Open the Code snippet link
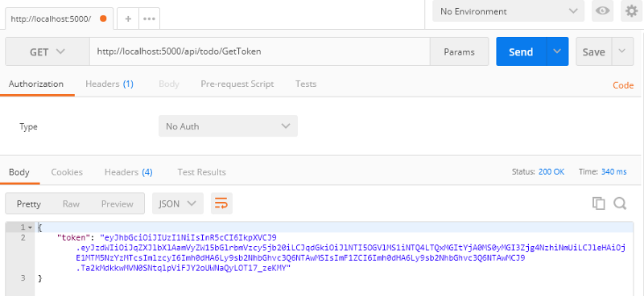The image size is (644, 296). click(623, 85)
